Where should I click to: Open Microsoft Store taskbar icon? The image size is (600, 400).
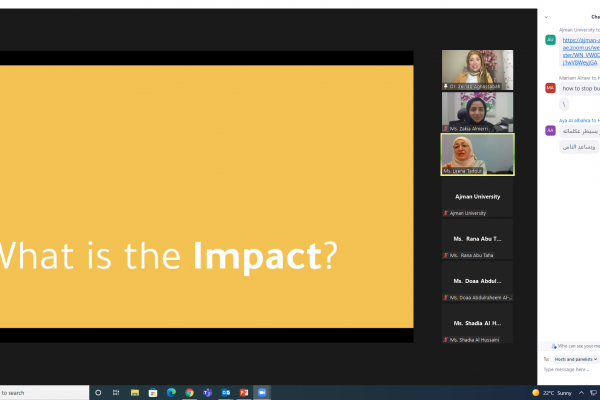tap(153, 392)
